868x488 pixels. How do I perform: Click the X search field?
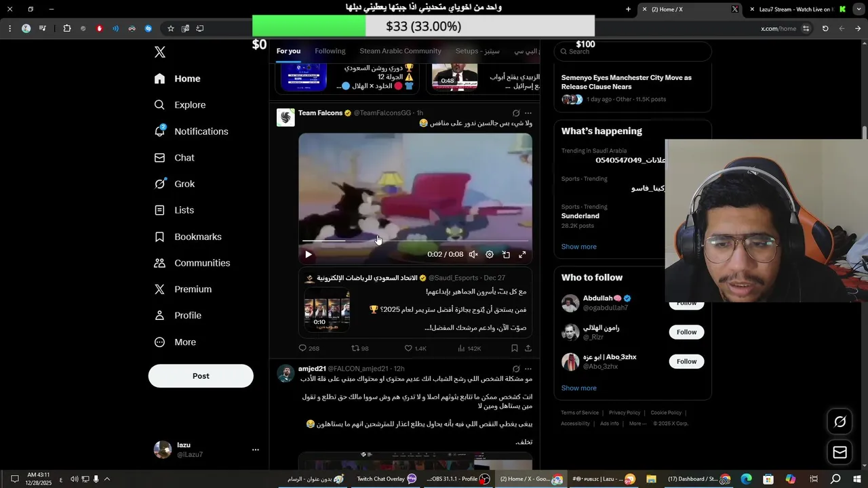click(x=633, y=52)
